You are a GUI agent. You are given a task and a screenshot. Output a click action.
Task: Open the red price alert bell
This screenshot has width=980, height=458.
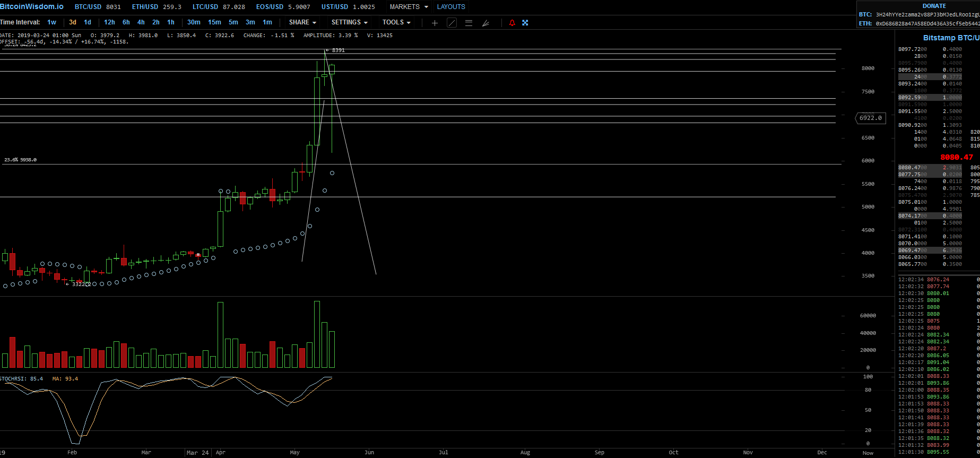pos(512,23)
